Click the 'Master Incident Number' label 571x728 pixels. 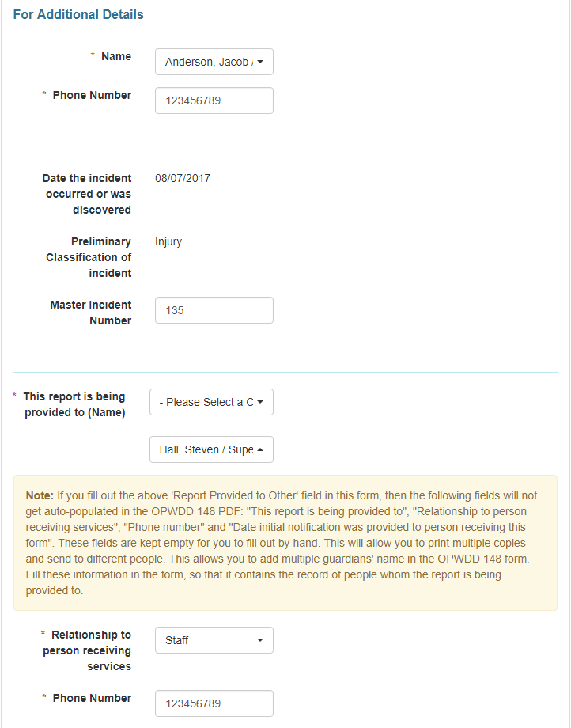91,313
